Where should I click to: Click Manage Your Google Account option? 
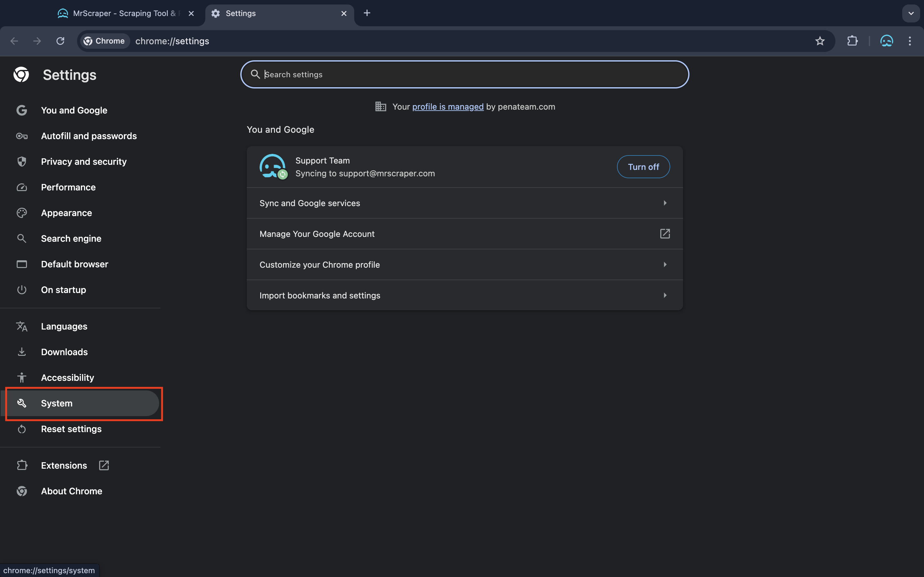[x=464, y=233]
